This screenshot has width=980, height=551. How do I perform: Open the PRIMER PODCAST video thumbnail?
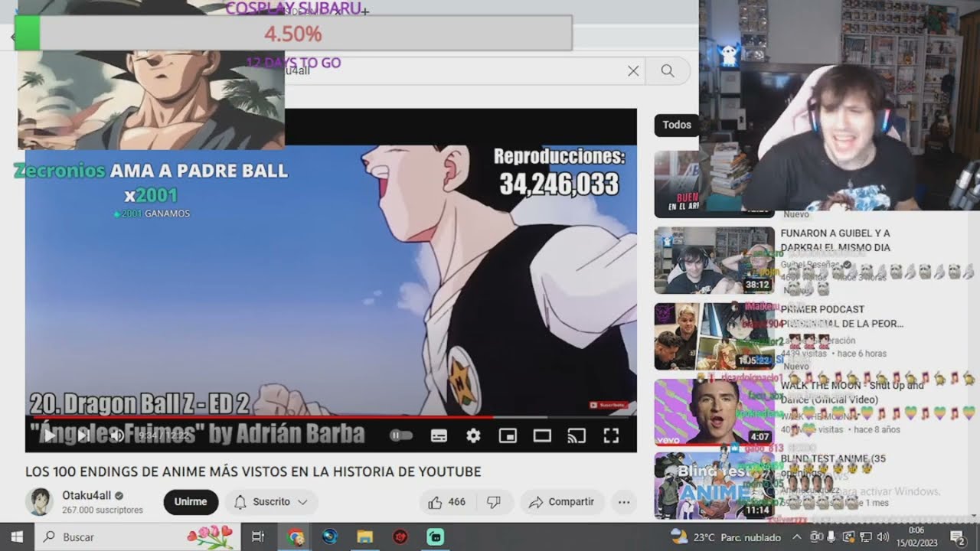(x=714, y=337)
